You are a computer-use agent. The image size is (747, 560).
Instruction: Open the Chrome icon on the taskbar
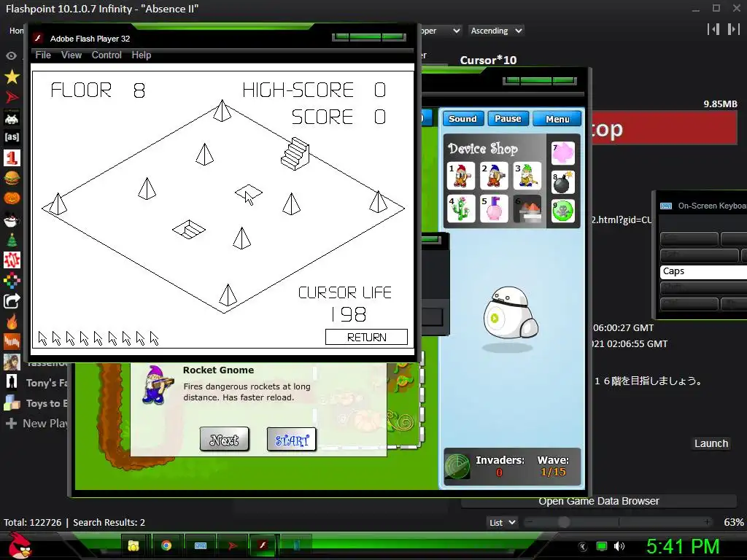click(x=166, y=545)
